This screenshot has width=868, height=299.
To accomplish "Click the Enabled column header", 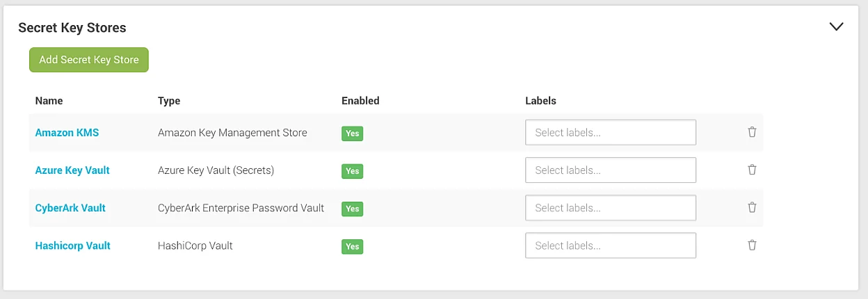I will 360,100.
